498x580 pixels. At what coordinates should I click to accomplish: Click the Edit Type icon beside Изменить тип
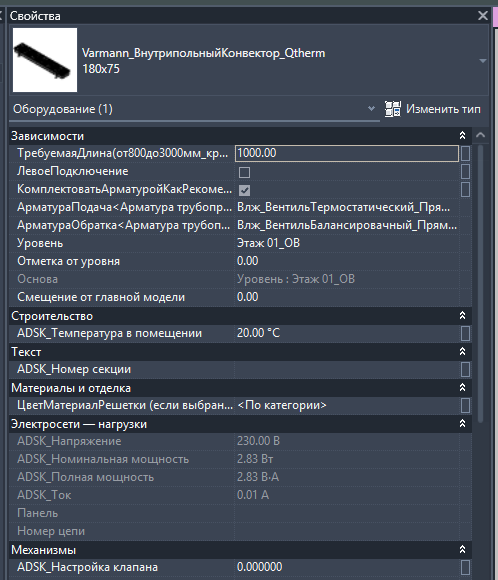[x=393, y=109]
